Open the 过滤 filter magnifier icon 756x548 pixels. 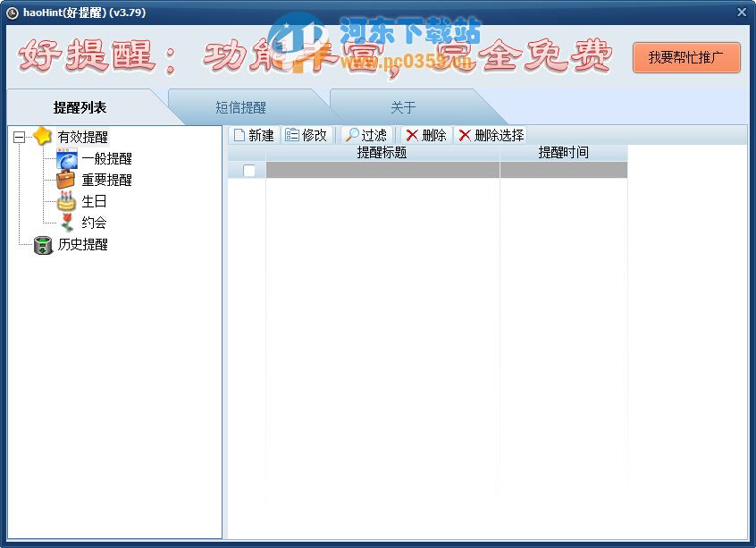coord(351,135)
